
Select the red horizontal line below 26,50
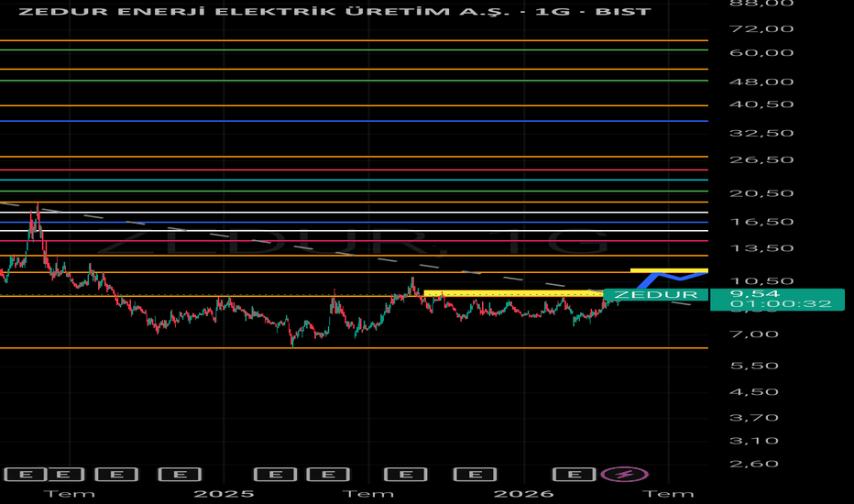354,170
